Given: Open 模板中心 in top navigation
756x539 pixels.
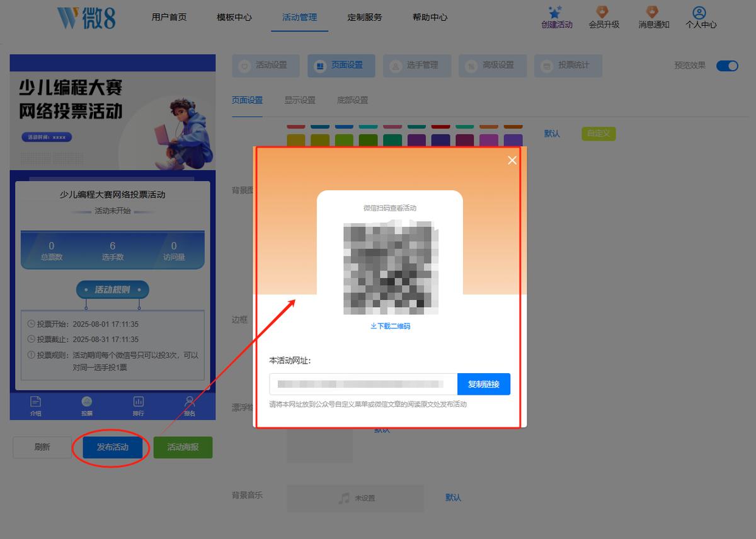Looking at the screenshot, I should tap(234, 17).
